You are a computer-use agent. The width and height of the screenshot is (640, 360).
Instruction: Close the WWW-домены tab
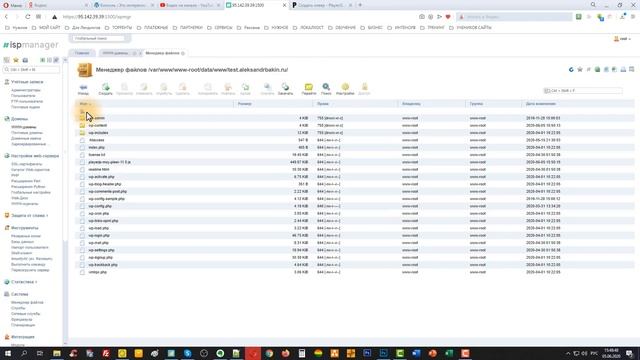135,53
